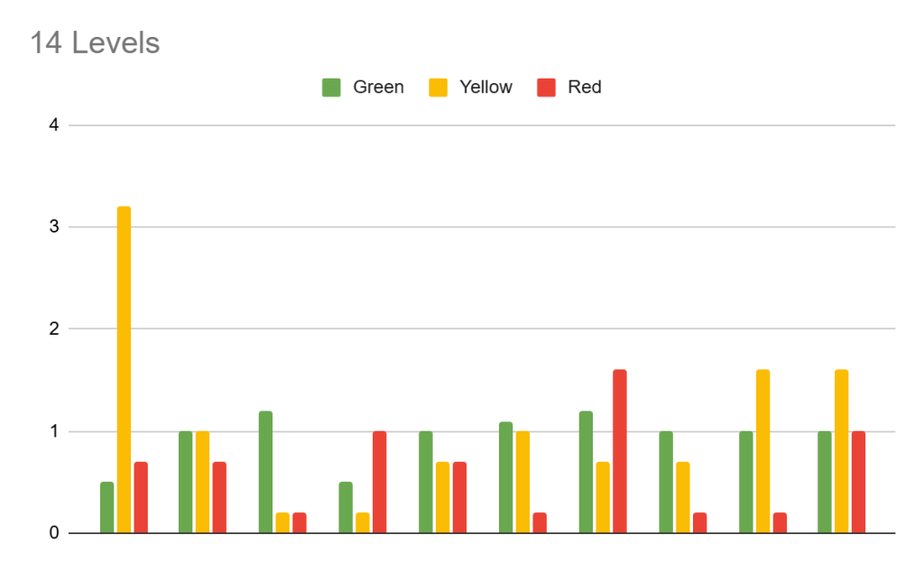Click the y-axis label "3"
Image resolution: width=924 pixels, height=571 pixels.
click(x=54, y=227)
